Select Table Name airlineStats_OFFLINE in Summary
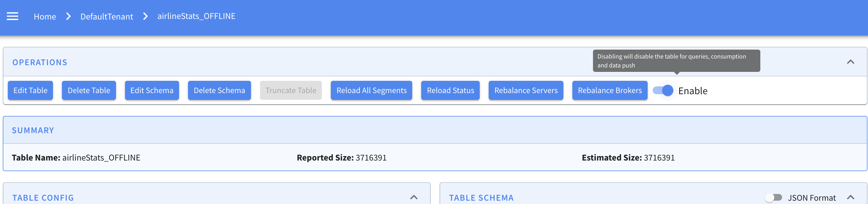The height and width of the screenshot is (204, 868). (x=101, y=157)
